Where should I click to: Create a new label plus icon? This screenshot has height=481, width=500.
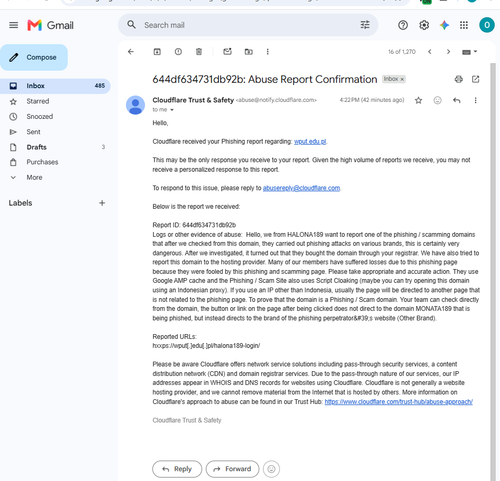102,203
